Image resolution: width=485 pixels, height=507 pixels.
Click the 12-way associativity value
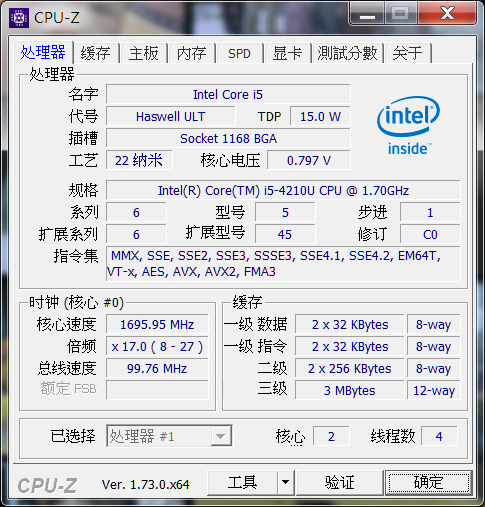433,390
